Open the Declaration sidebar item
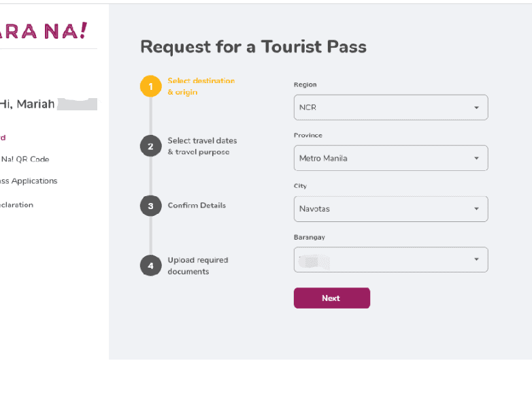Viewport: 532px width, 393px height. click(x=17, y=205)
